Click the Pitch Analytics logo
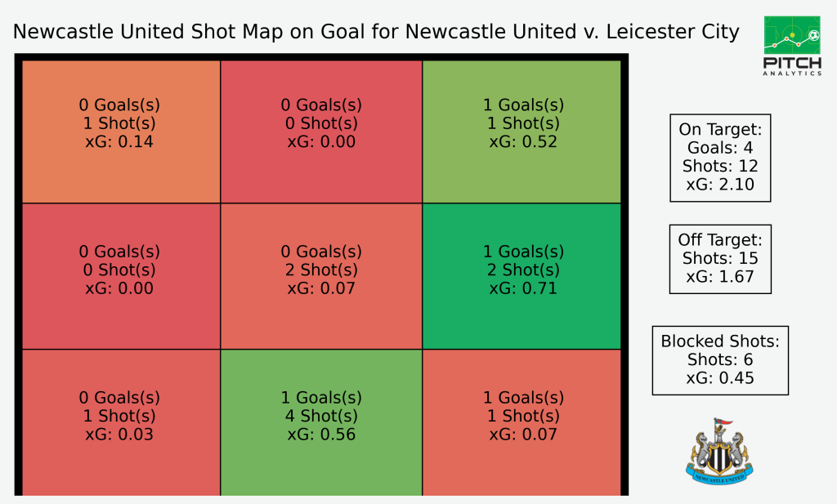837x504 pixels. 792,46
